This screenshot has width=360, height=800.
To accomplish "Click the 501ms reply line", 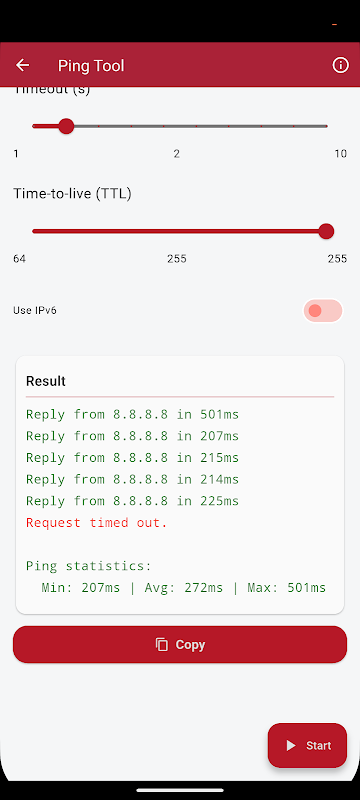I will [133, 414].
